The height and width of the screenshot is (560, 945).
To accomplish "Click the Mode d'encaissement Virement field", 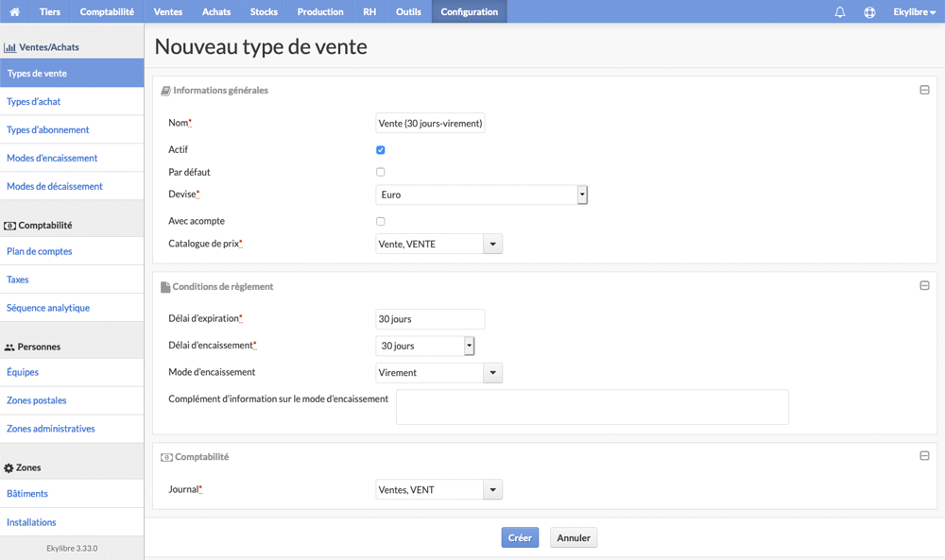I will coord(429,373).
